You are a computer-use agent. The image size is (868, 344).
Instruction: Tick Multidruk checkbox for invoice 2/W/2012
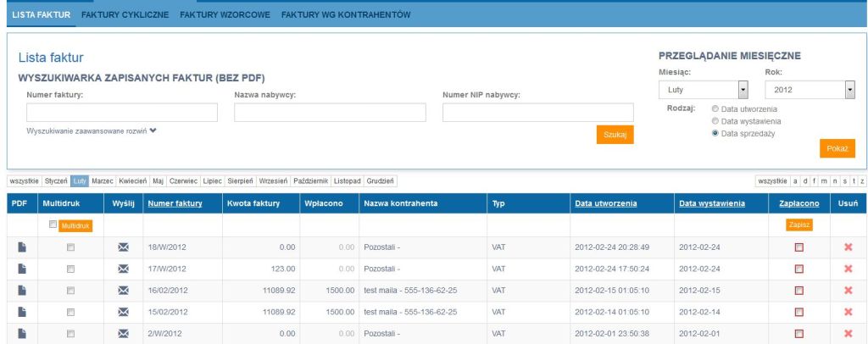pyautogui.click(x=70, y=334)
